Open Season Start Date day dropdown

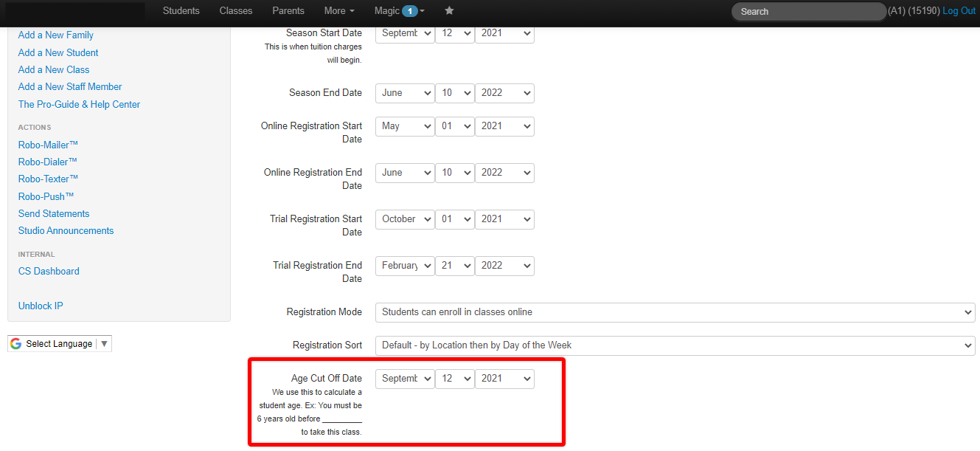(455, 33)
